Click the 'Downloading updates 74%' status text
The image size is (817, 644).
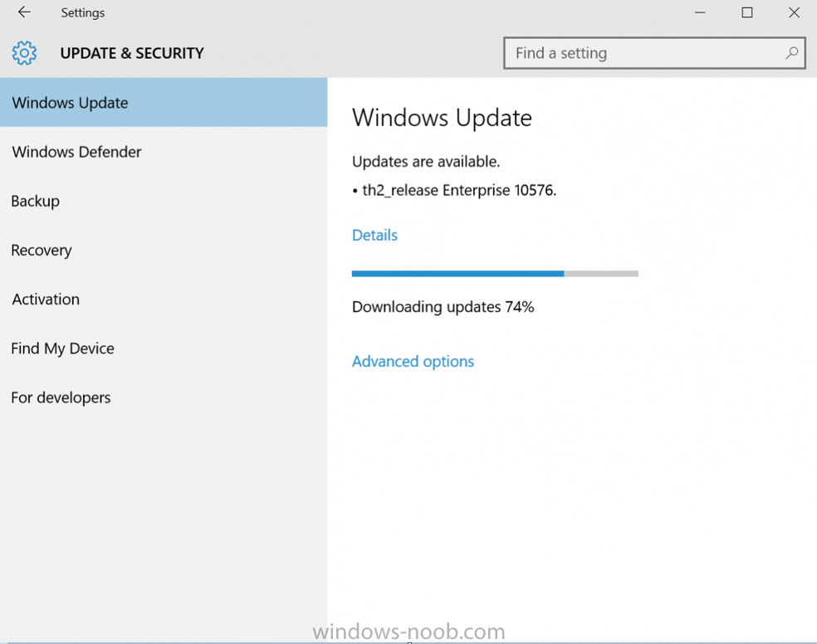443,306
